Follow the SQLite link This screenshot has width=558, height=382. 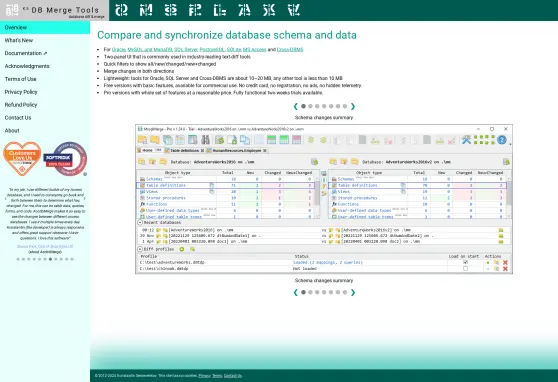point(234,49)
